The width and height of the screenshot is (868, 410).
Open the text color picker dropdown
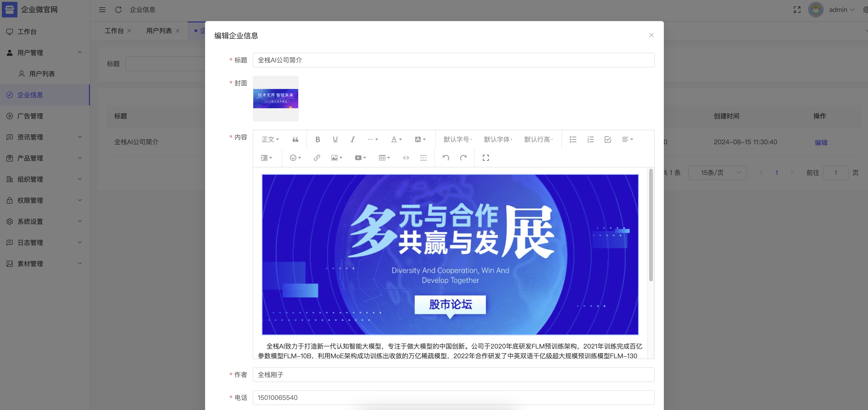pyautogui.click(x=396, y=139)
